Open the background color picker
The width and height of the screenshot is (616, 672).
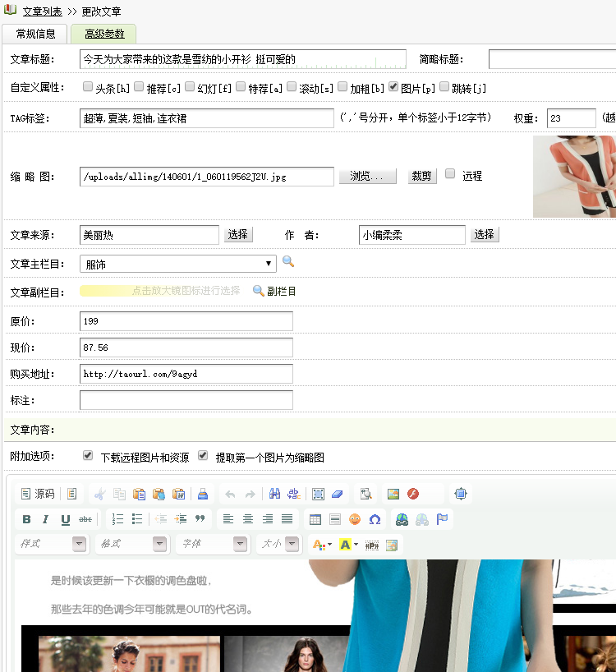pos(349,545)
